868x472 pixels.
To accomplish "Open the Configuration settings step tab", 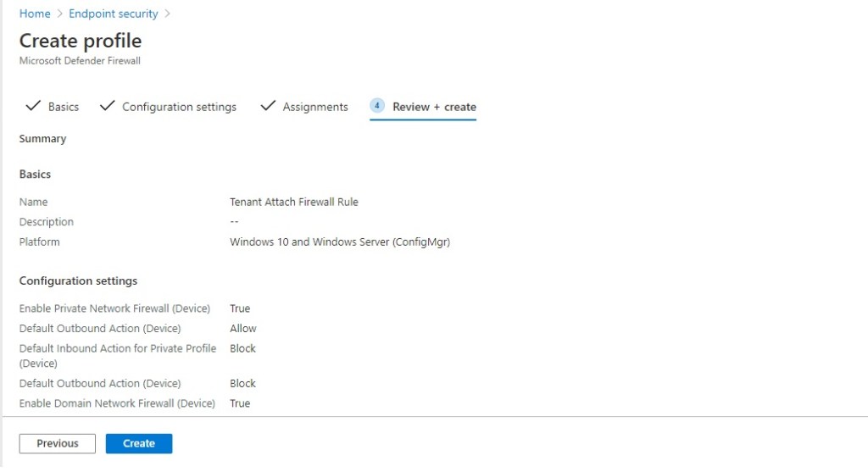I will pyautogui.click(x=179, y=107).
